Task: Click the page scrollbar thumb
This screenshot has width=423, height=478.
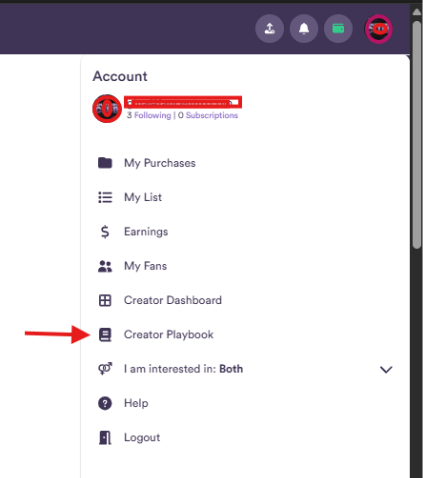Action: click(x=417, y=135)
